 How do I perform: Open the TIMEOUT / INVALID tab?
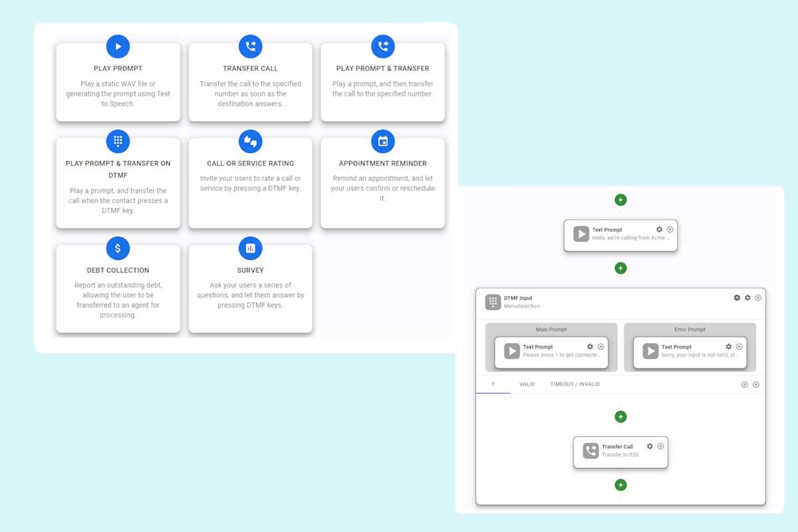[575, 384]
